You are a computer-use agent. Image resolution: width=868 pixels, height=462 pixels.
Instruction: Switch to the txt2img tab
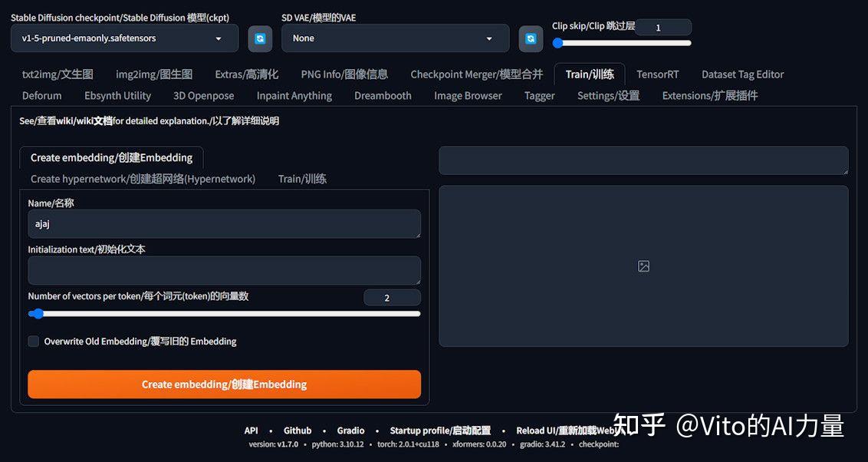pyautogui.click(x=57, y=74)
